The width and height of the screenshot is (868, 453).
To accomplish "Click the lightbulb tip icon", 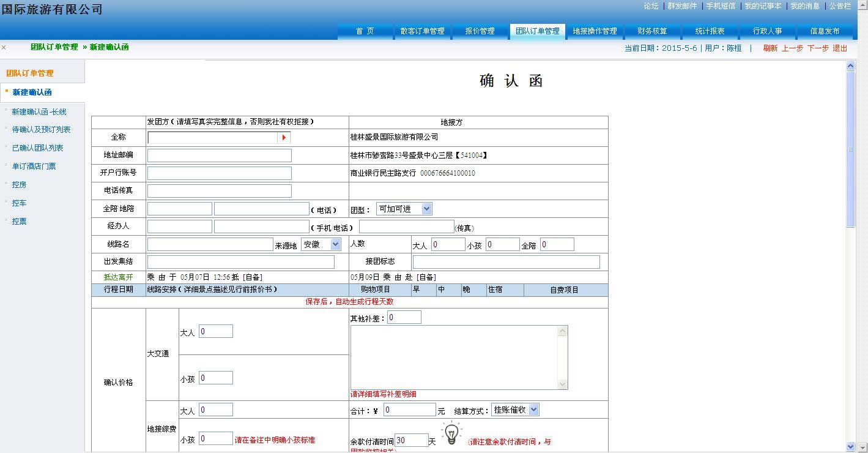I will [451, 433].
